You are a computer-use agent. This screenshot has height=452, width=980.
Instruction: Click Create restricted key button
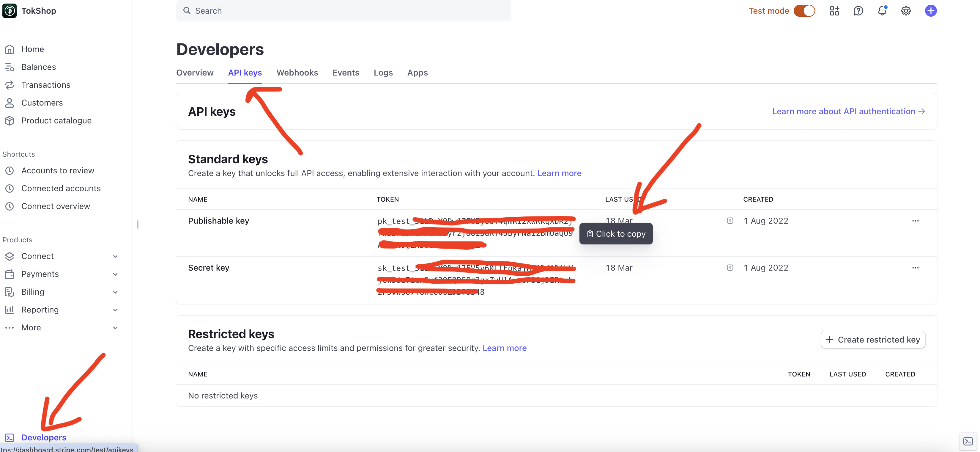(x=873, y=340)
